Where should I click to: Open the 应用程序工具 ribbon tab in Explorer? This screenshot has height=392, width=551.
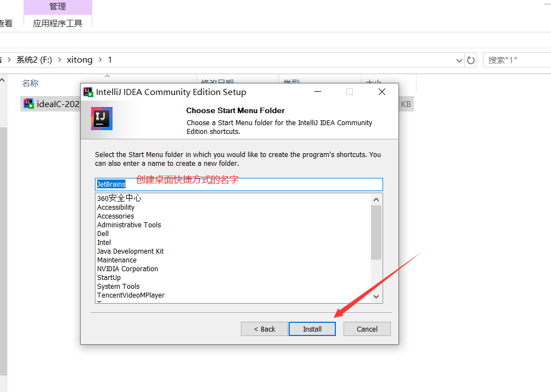58,24
